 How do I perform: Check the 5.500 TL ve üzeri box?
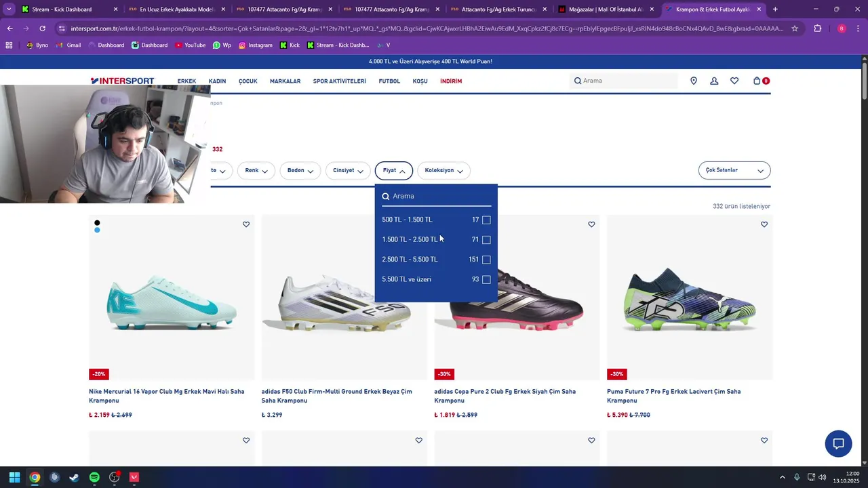(486, 279)
